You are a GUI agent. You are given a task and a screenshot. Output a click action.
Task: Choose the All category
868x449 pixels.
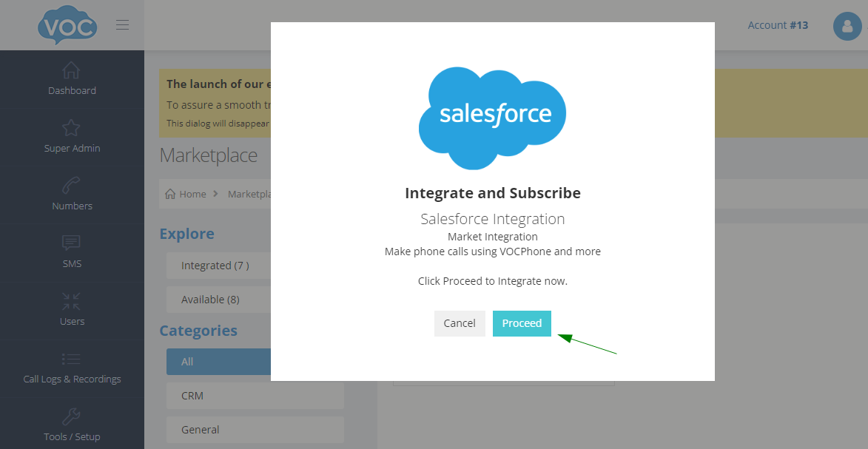(218, 362)
